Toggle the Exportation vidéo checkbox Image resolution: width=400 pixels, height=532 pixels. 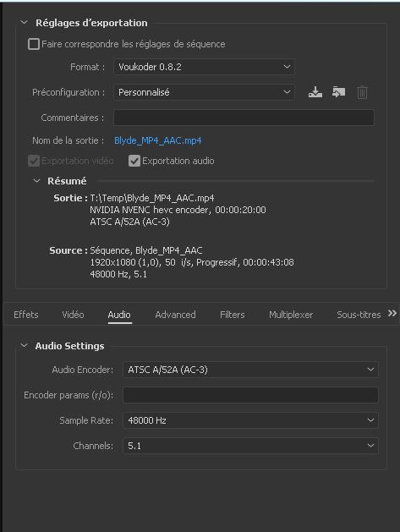pyautogui.click(x=34, y=161)
